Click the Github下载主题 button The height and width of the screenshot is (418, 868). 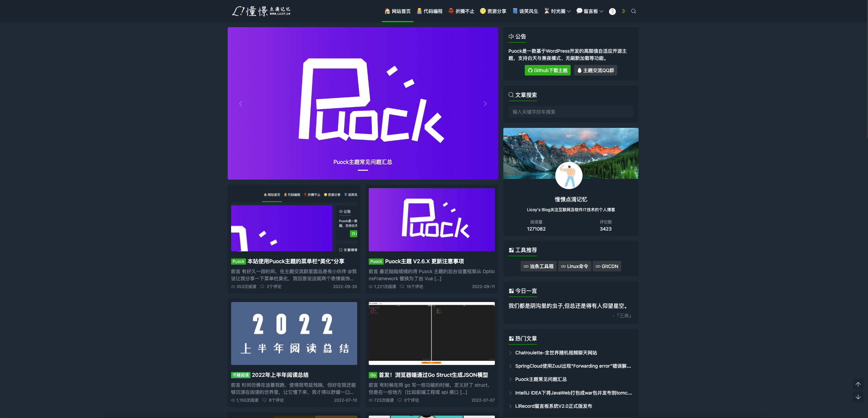548,70
